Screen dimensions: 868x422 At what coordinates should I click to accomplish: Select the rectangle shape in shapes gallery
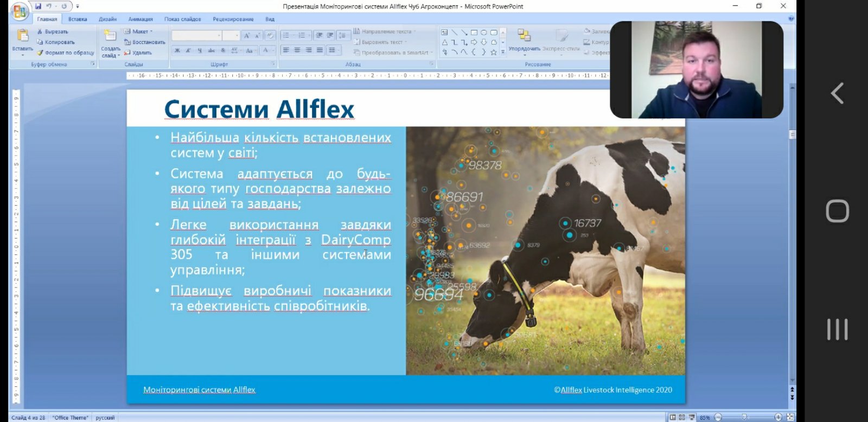point(474,33)
